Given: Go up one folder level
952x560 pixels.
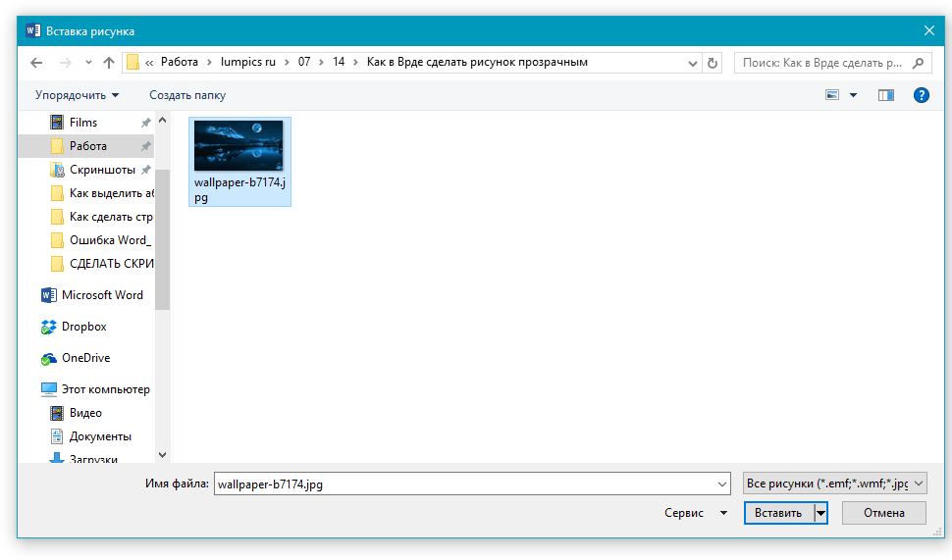Looking at the screenshot, I should tap(109, 63).
